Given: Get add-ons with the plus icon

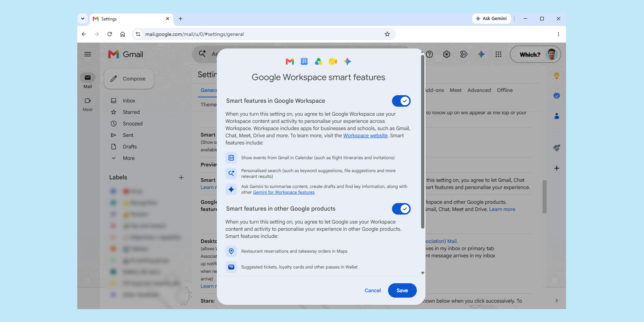Looking at the screenshot, I should pos(557,168).
